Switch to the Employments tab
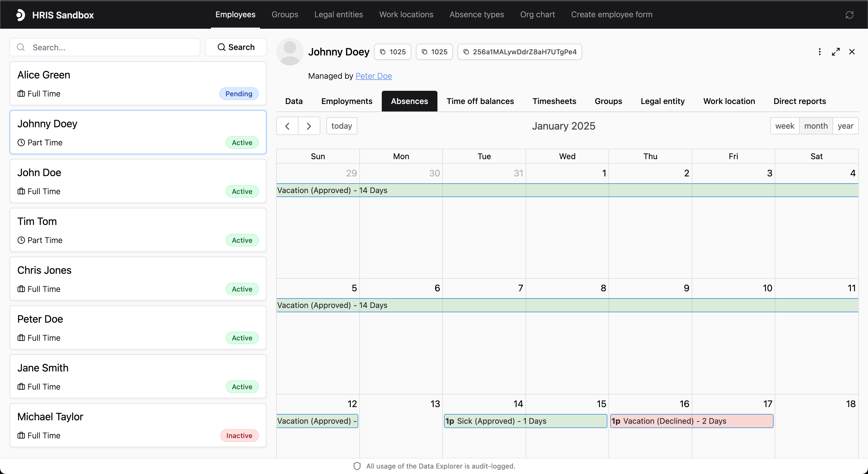This screenshot has height=474, width=868. coord(347,101)
